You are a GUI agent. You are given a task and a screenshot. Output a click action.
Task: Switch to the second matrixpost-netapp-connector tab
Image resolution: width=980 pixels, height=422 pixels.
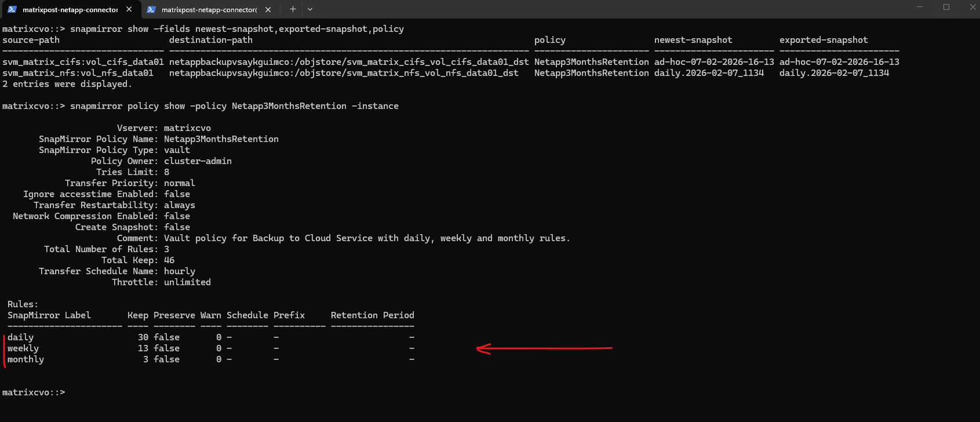point(209,9)
